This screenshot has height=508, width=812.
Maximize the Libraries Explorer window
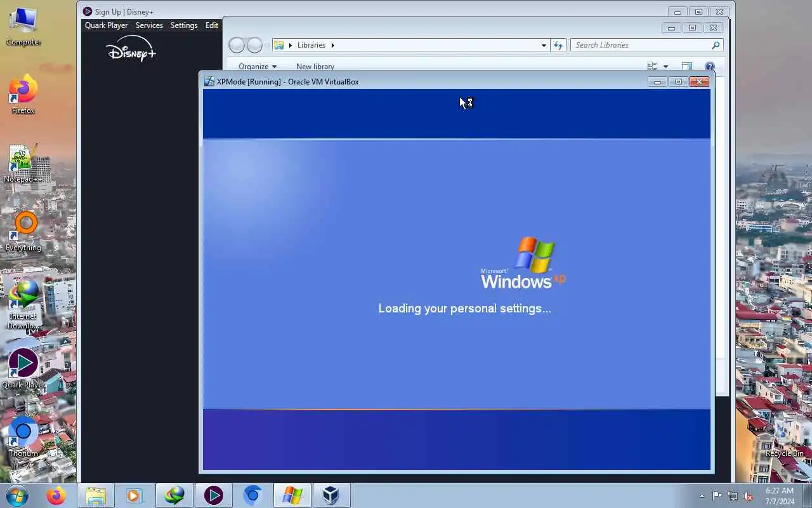click(692, 27)
